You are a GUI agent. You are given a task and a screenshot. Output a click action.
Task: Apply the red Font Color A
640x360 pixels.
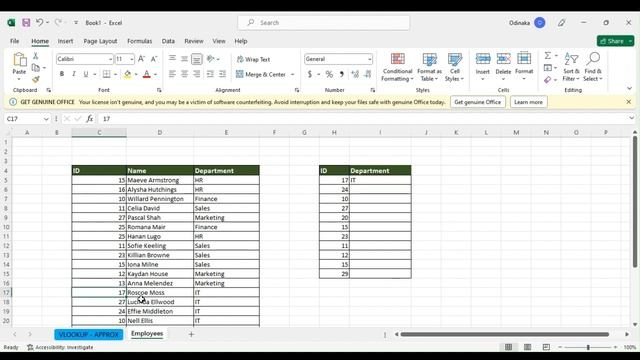pyautogui.click(x=147, y=74)
